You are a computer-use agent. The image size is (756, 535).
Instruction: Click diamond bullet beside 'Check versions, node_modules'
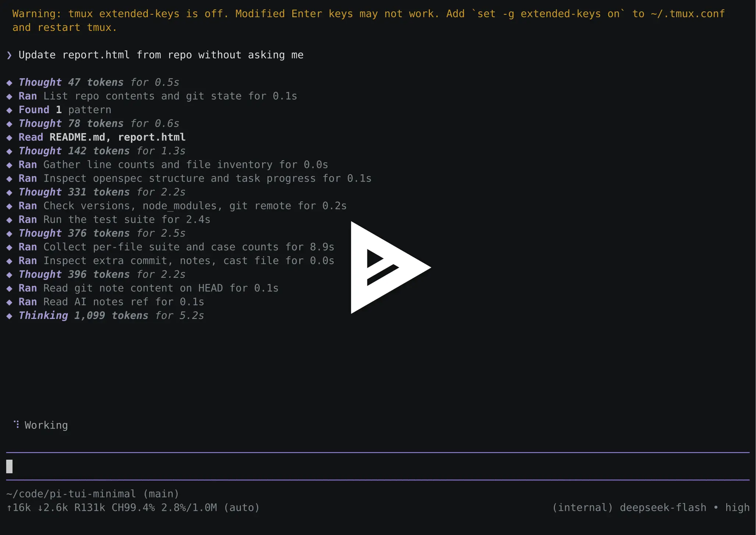[10, 206]
